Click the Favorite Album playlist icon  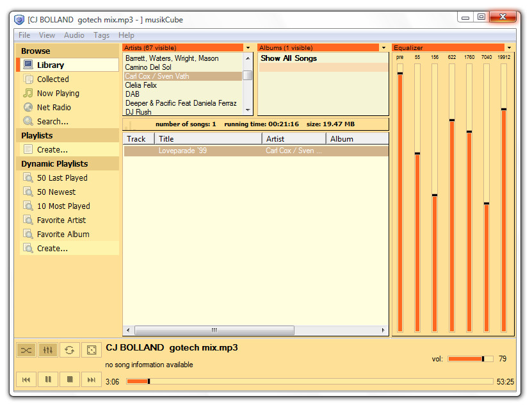[x=28, y=234]
